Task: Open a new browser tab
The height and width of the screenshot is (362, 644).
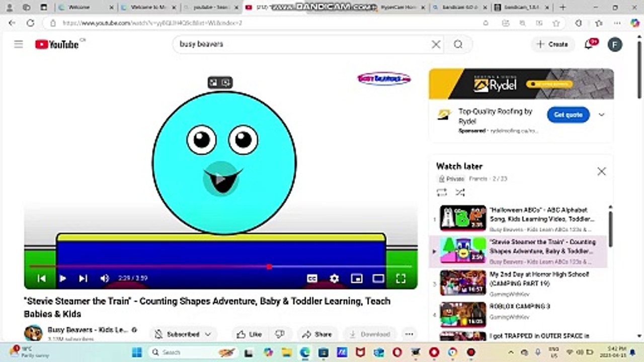Action: 562,8
